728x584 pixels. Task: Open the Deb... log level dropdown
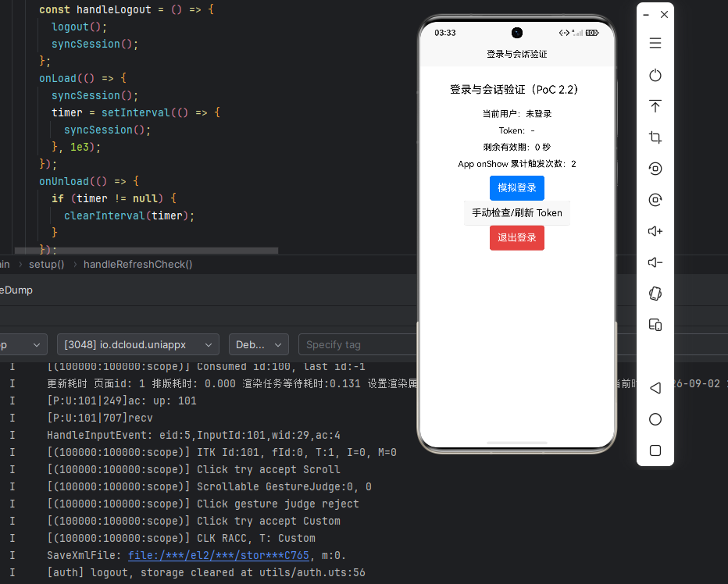pyautogui.click(x=259, y=344)
